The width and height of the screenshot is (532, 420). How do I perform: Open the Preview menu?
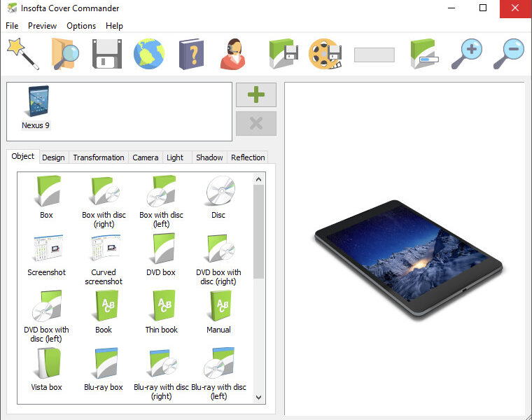tap(42, 26)
